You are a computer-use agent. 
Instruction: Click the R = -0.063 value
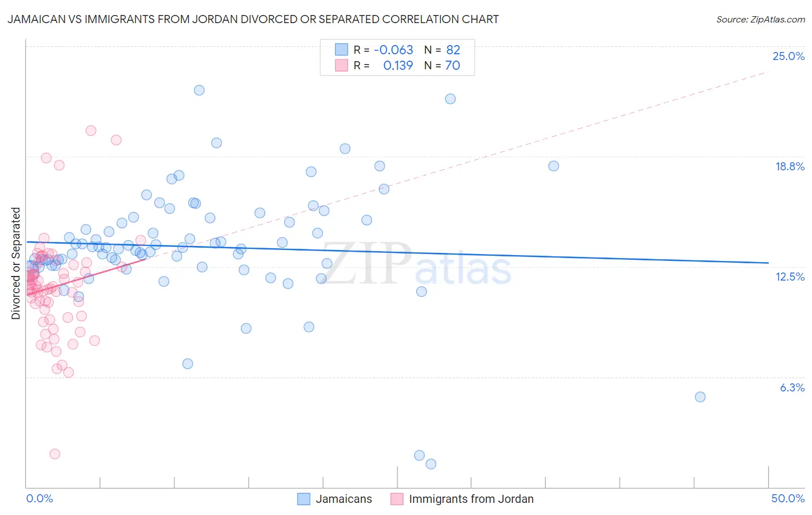pos(383,50)
